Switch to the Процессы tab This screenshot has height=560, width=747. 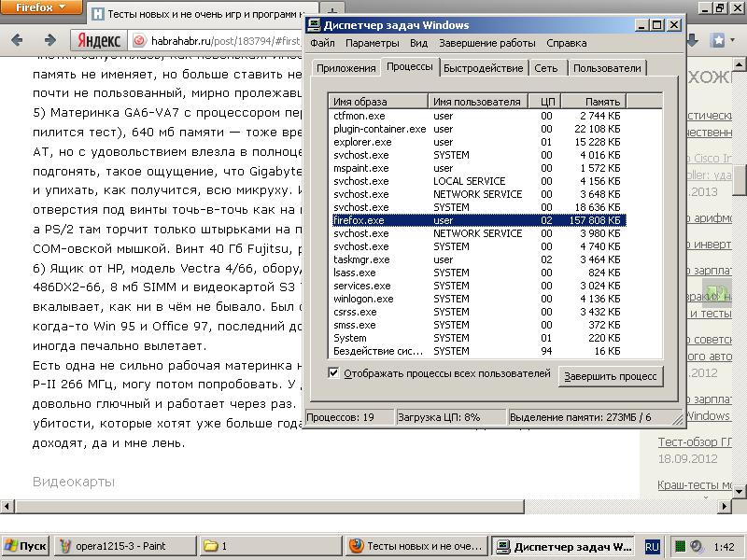click(410, 66)
